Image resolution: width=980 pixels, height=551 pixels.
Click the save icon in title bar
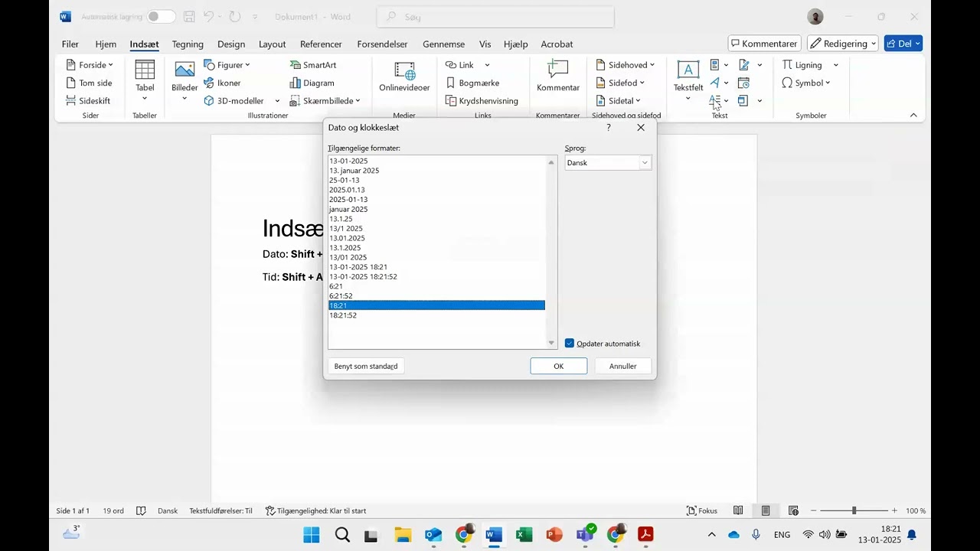189,16
